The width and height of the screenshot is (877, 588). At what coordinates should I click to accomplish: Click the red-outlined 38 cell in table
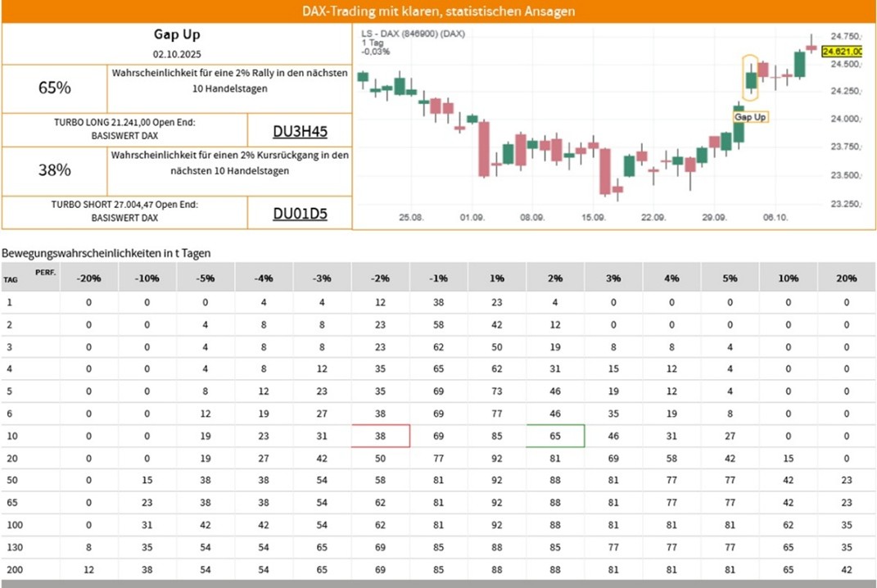pos(380,436)
